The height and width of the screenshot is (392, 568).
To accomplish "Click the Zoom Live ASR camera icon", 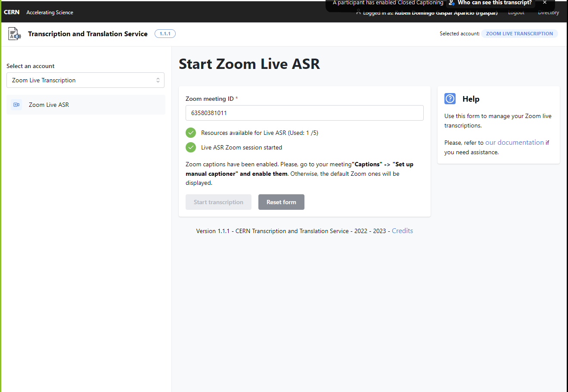I will (16, 105).
